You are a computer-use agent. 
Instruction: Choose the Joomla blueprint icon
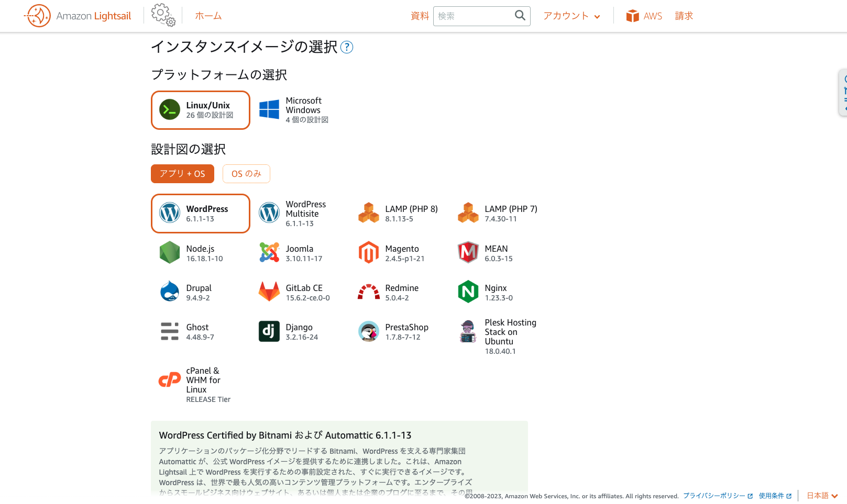[x=269, y=253]
